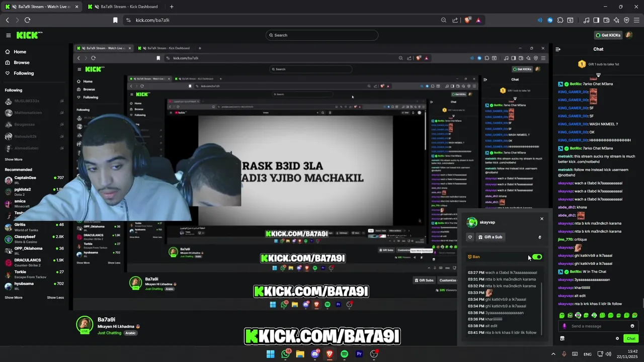Open WhatsApp from the taskbar
This screenshot has width=644, height=362.
click(285, 354)
